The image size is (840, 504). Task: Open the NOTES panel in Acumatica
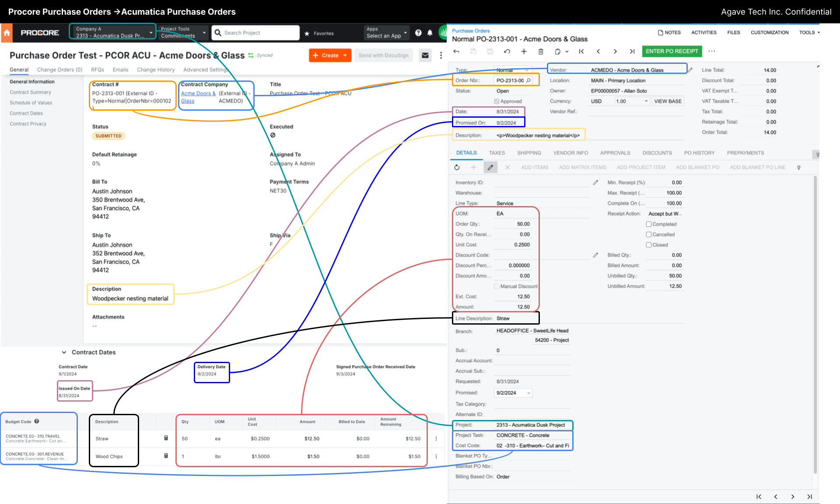point(669,32)
